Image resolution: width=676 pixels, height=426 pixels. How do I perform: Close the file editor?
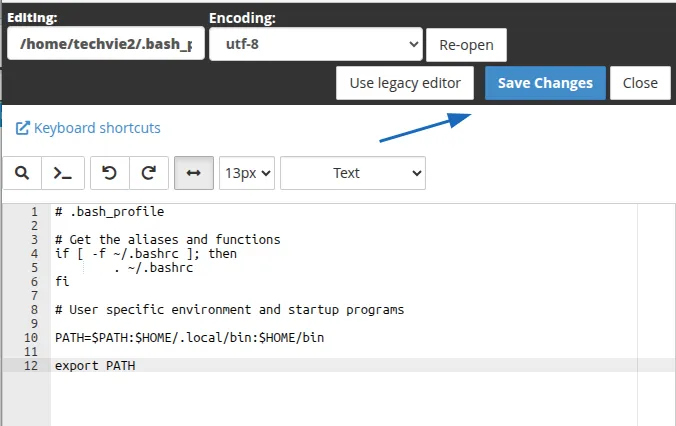point(640,83)
